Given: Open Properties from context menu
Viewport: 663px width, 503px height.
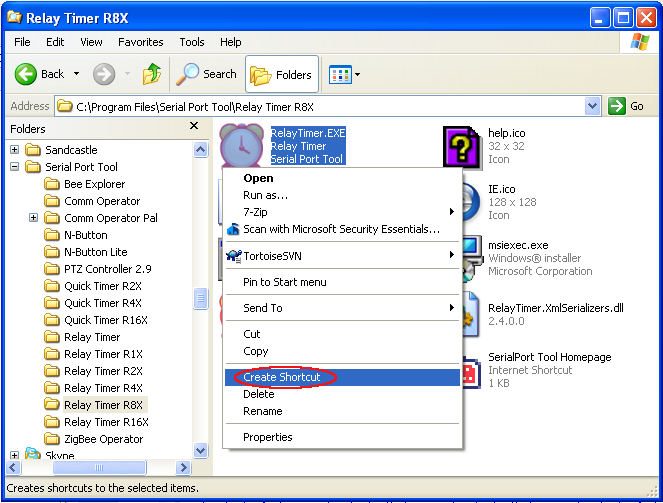Looking at the screenshot, I should point(342,437).
